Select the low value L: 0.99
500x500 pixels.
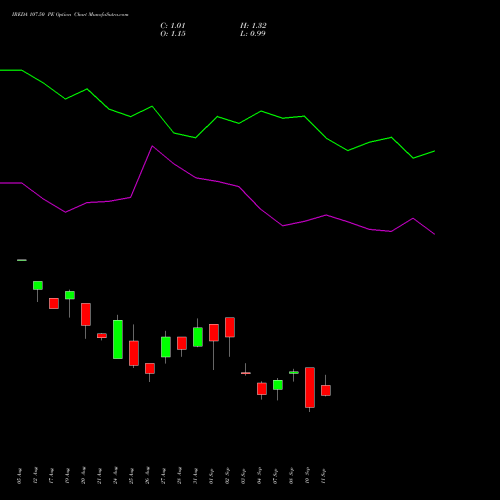tap(253, 34)
